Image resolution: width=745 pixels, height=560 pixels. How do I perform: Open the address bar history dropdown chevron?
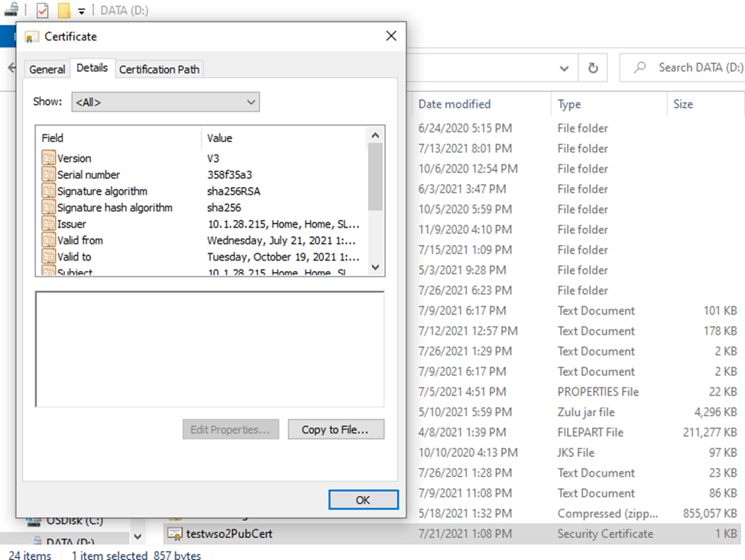tap(564, 67)
